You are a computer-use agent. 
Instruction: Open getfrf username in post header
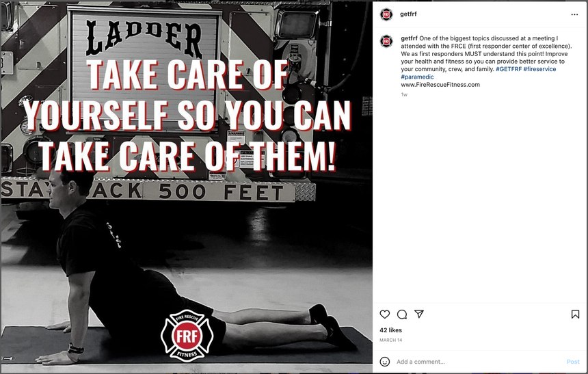pos(408,14)
